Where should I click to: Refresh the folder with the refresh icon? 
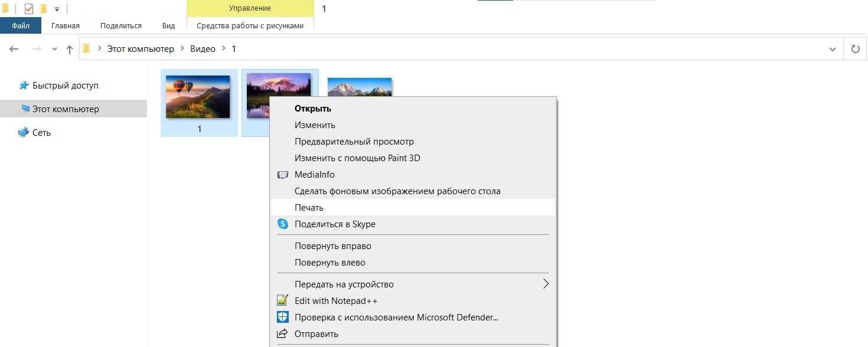click(x=855, y=49)
